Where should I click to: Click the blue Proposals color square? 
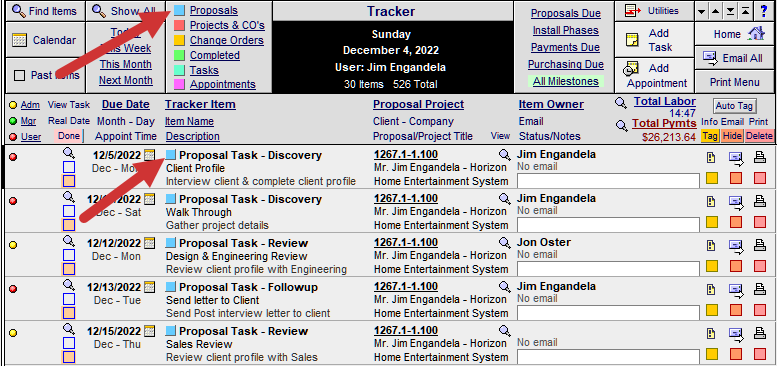(x=180, y=10)
